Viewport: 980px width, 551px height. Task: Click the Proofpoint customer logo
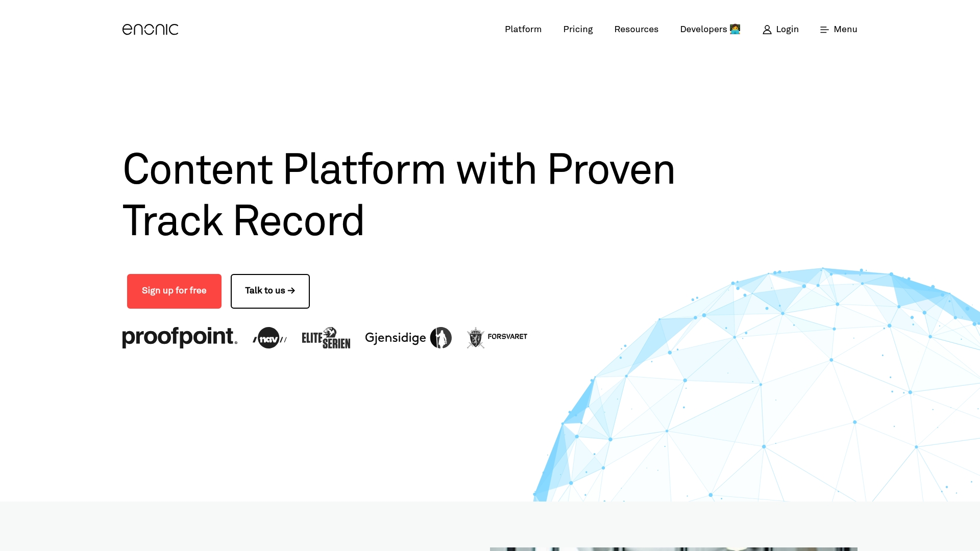pos(179,337)
